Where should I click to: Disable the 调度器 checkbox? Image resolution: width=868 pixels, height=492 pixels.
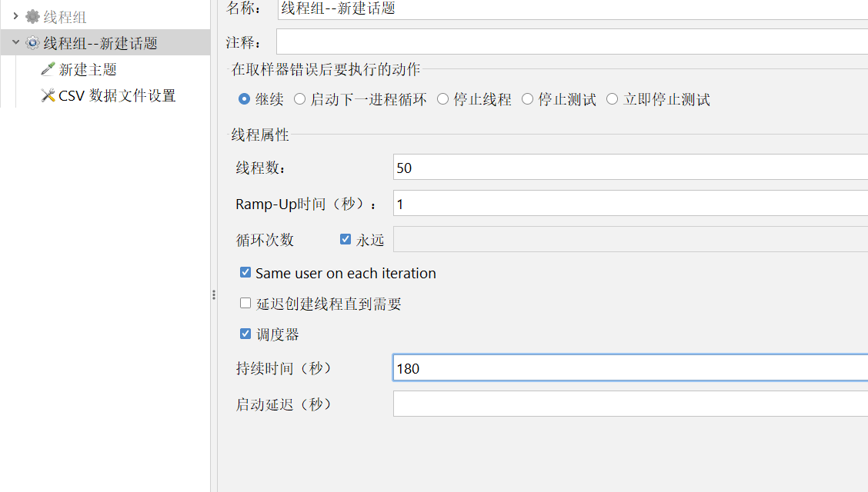pos(245,334)
